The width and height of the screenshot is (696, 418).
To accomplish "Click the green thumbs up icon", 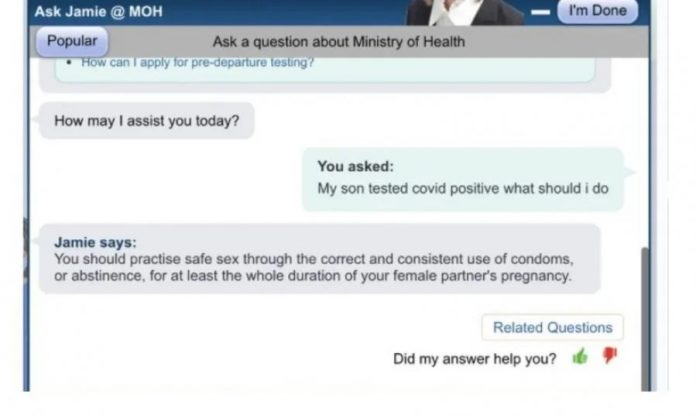I will pos(579,357).
